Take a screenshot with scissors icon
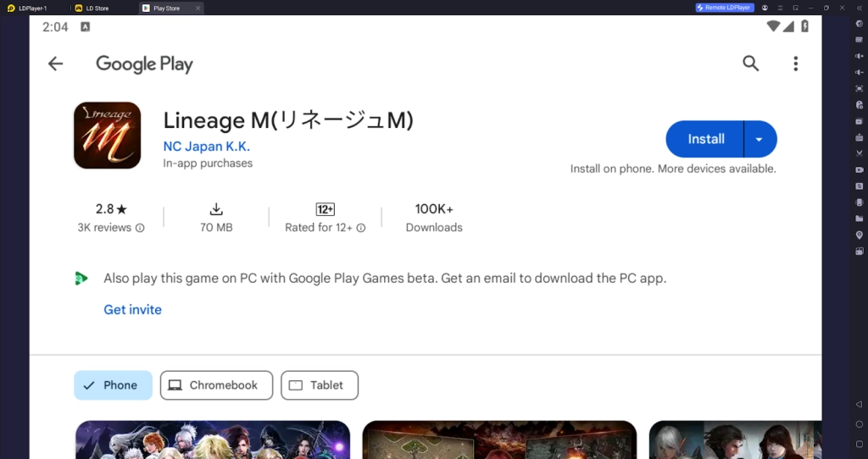 point(860,153)
